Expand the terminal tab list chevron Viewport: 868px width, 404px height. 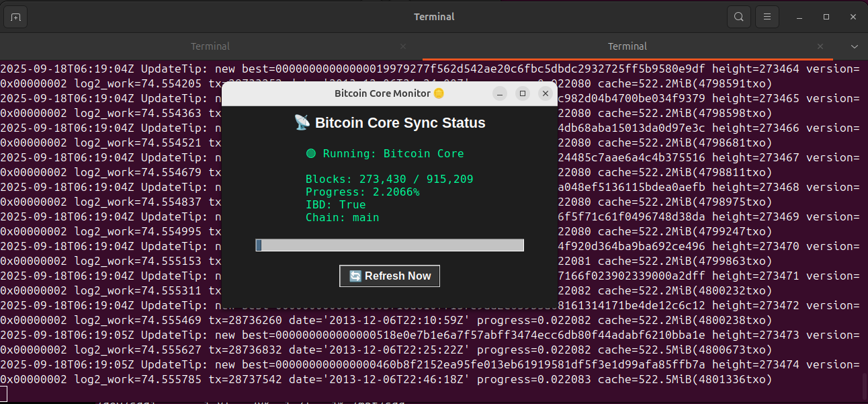pyautogui.click(x=854, y=46)
